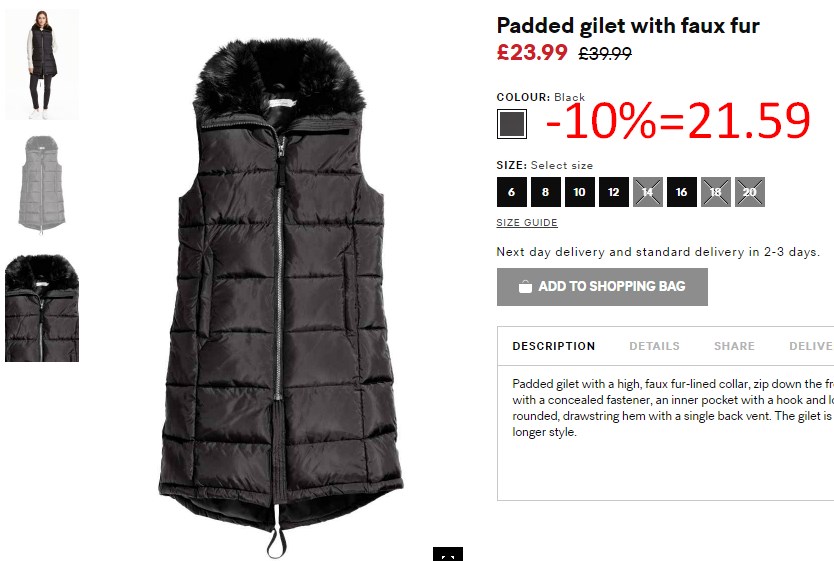Select the Description tab
The height and width of the screenshot is (561, 834).
[554, 346]
